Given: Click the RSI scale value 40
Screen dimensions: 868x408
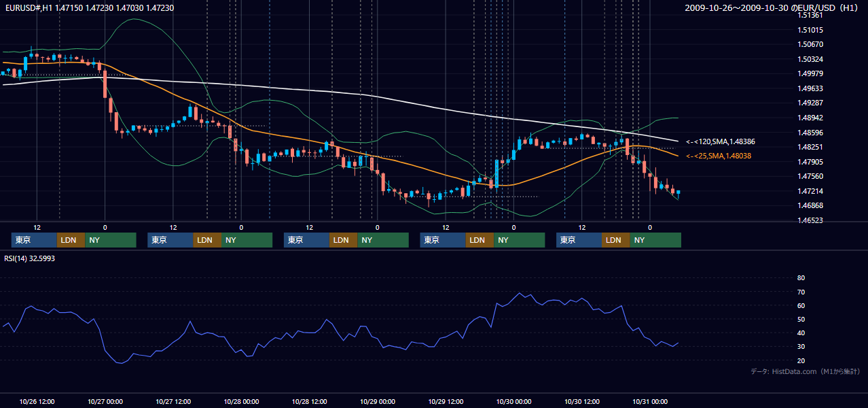Looking at the screenshot, I should (x=801, y=333).
